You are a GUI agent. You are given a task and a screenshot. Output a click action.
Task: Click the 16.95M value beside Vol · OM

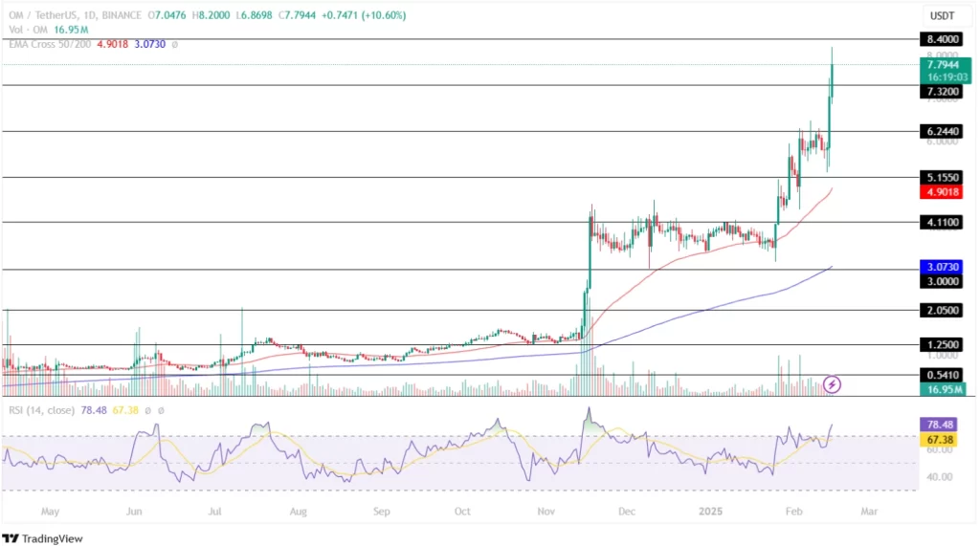point(71,30)
